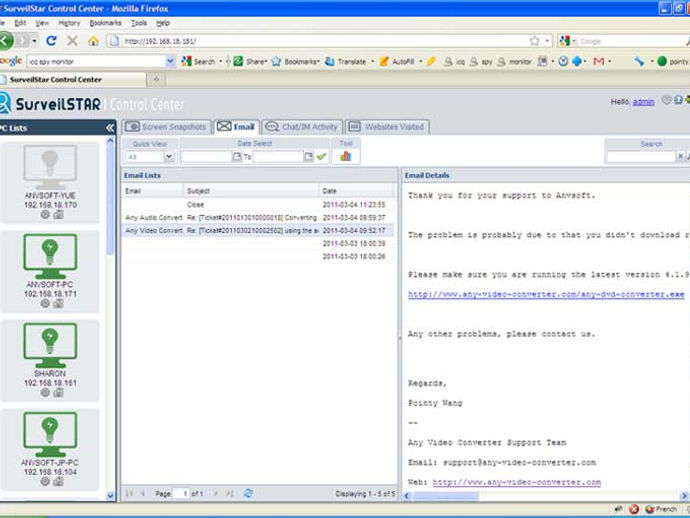The width and height of the screenshot is (690, 518).
Task: Click Google toolbar AutoFill button
Action: tap(397, 62)
